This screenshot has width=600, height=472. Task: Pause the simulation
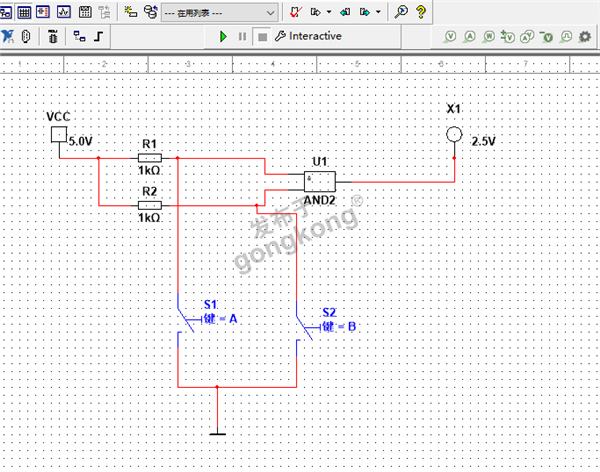click(242, 36)
